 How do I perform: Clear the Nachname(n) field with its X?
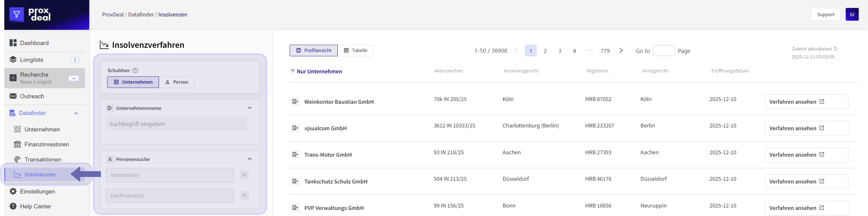pyautogui.click(x=244, y=195)
